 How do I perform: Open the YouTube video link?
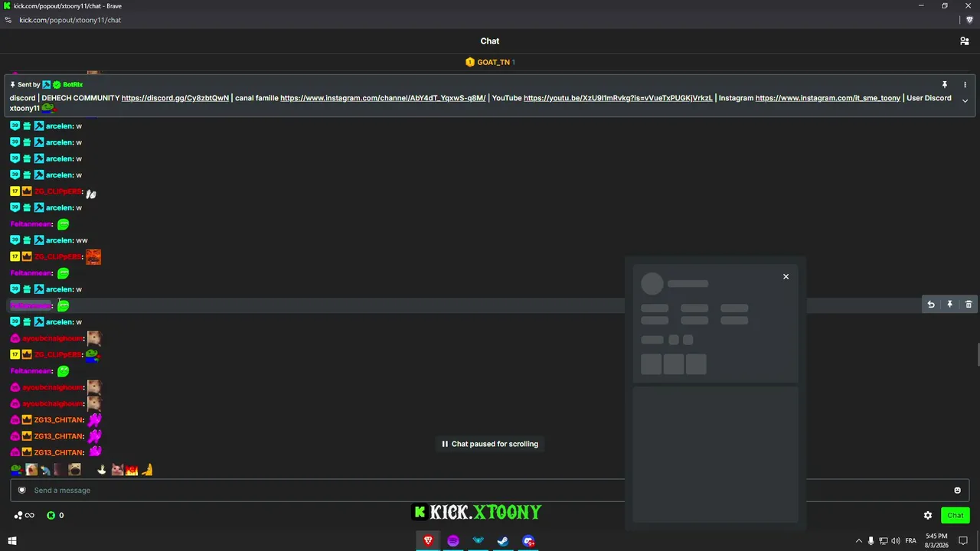point(618,98)
